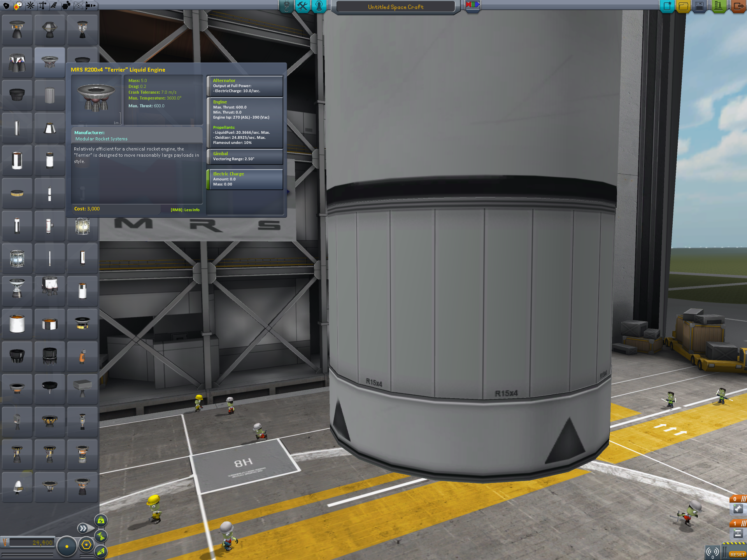
Task: Pick the grey ribbed cylinder part
Action: click(x=49, y=95)
